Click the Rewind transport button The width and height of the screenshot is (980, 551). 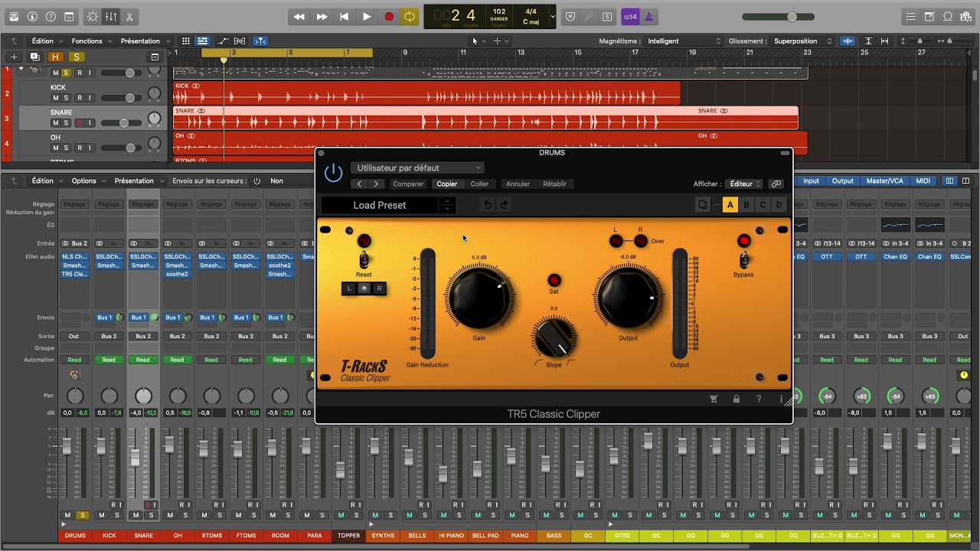299,17
